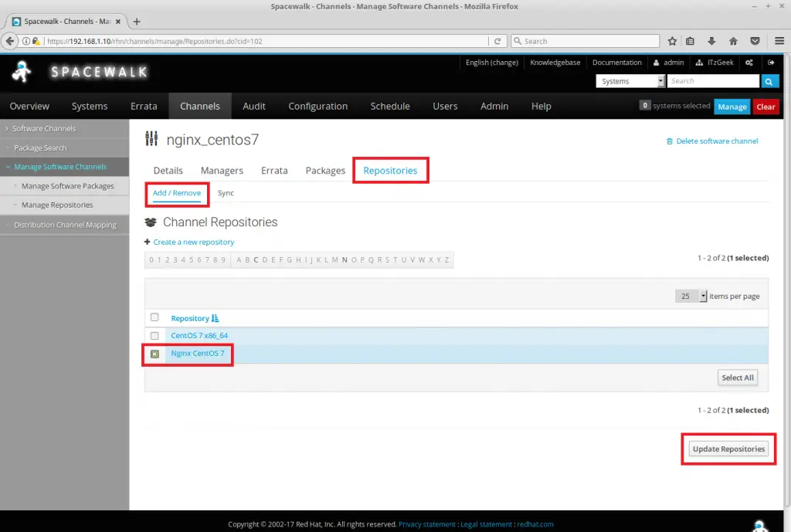The image size is (791, 532).
Task: Open the Systems navigation menu
Action: [x=90, y=107]
